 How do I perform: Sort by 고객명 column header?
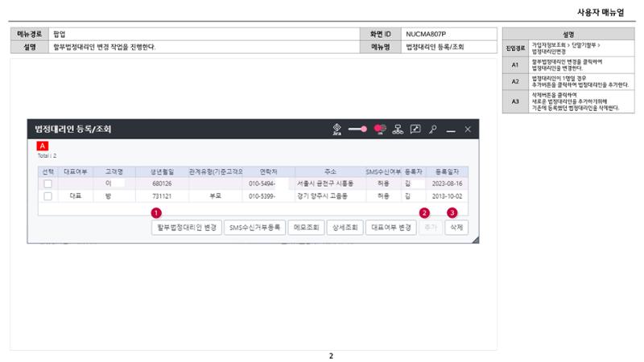click(114, 171)
